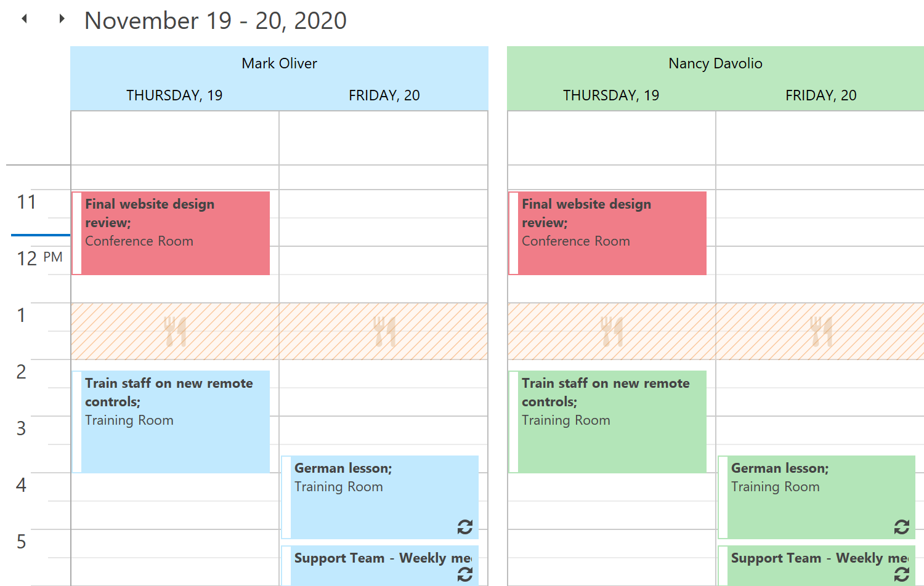This screenshot has height=586, width=924.
Task: Click Mark Oliver's Thursday, 19 column header
Action: 174,95
